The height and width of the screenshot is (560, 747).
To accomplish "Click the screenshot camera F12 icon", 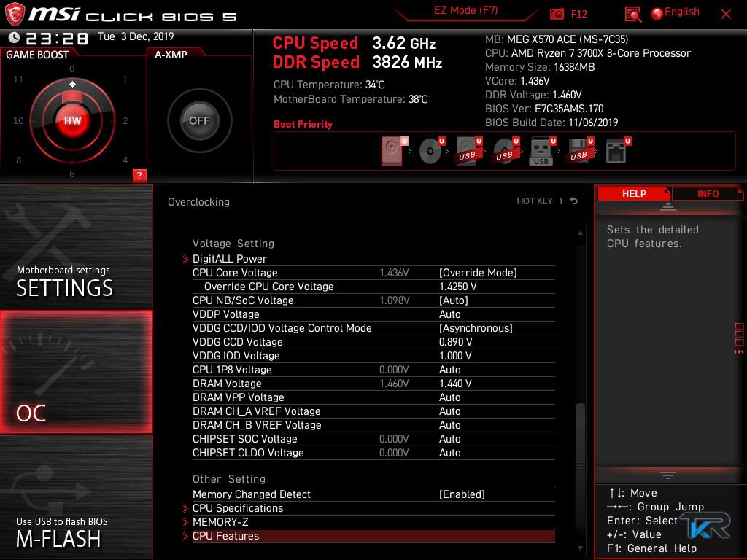I will click(557, 14).
